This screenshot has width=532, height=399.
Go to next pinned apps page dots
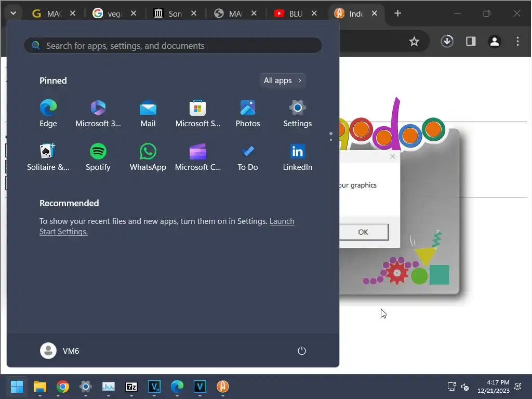331,137
